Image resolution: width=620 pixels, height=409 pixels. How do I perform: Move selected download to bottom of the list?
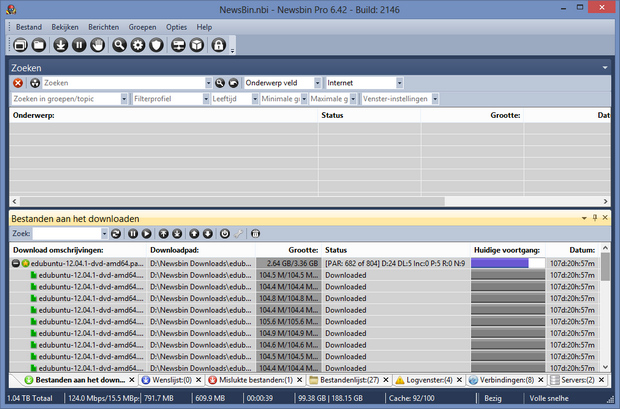point(178,234)
